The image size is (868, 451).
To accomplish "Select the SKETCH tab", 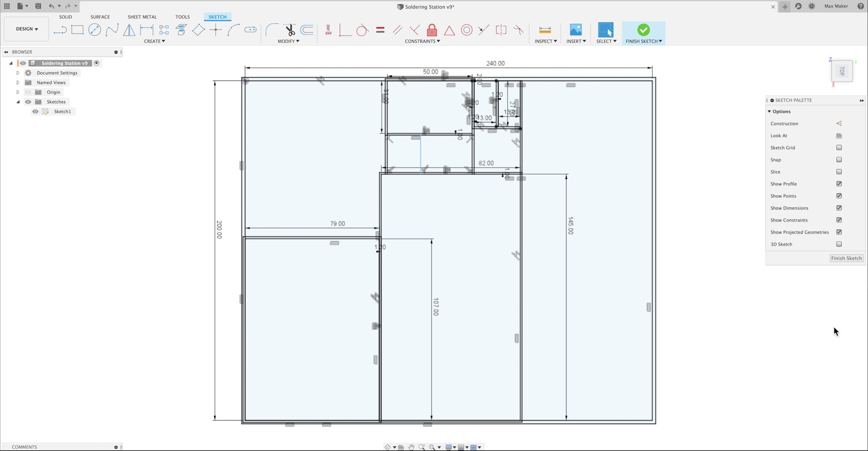I will (217, 17).
